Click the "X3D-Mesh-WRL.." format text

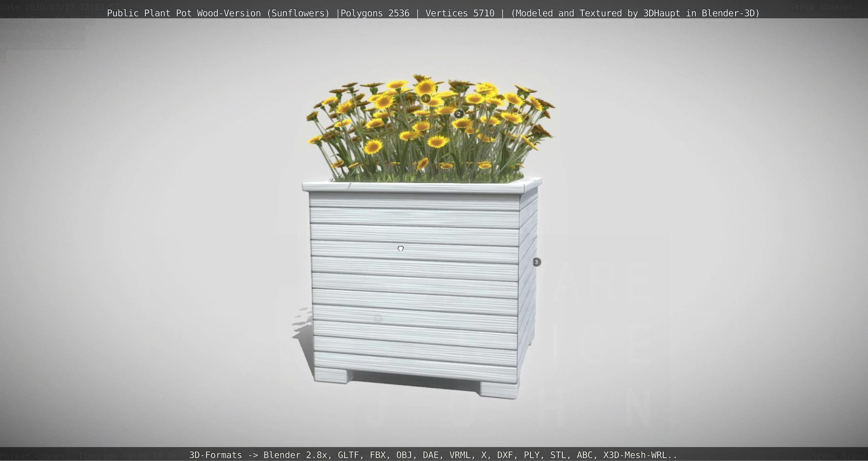640,455
